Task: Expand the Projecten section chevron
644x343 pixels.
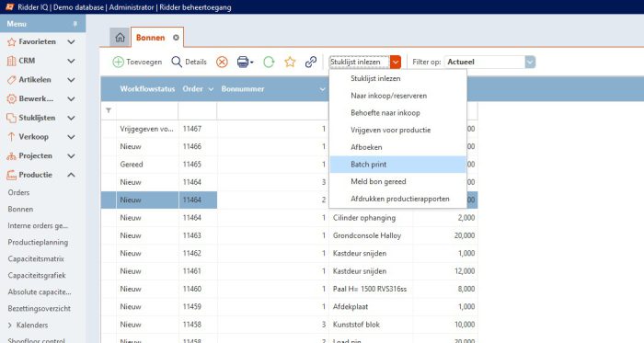Action: (71, 156)
